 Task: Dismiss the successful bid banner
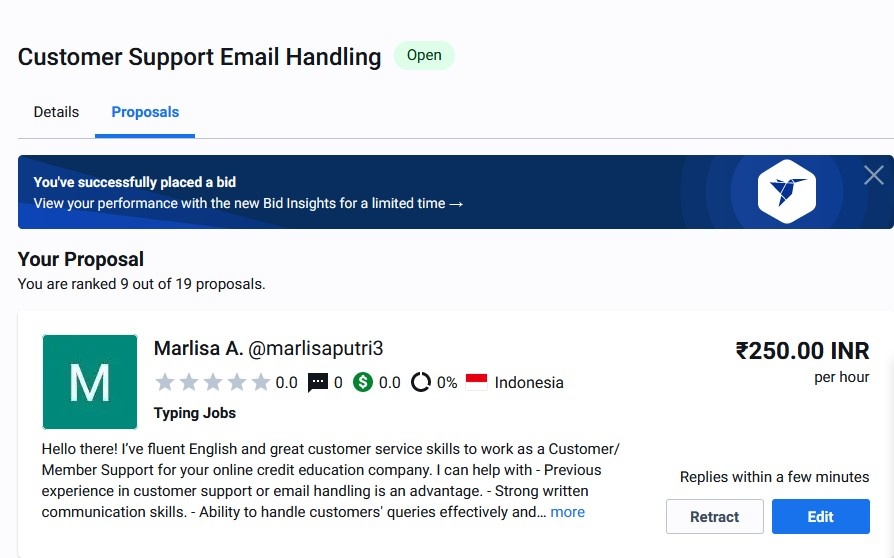click(873, 176)
